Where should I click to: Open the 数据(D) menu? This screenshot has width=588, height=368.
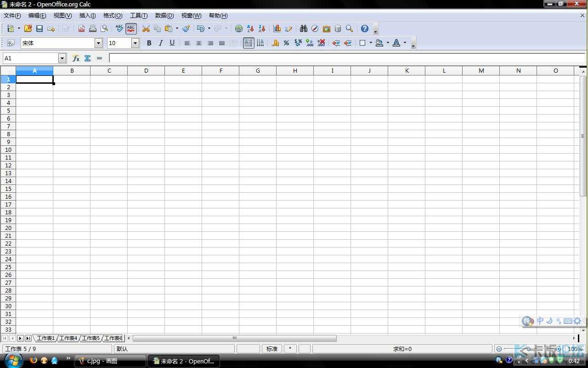164,15
